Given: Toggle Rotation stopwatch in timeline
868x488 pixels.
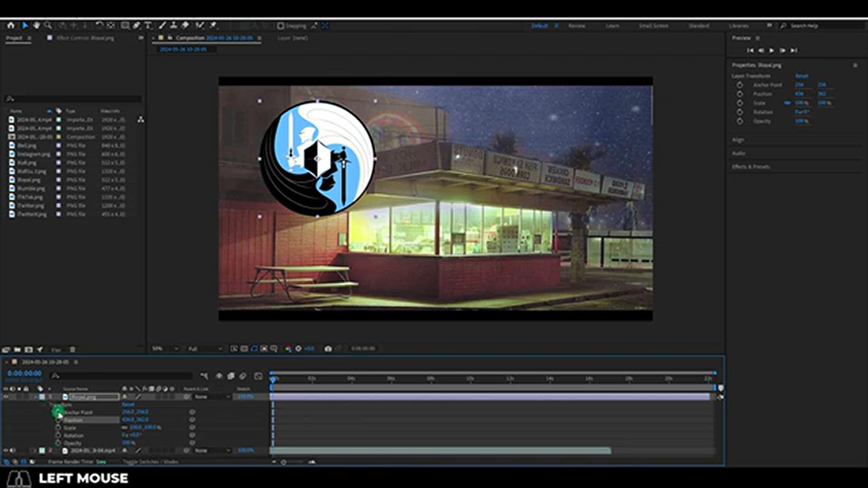Looking at the screenshot, I should pyautogui.click(x=58, y=435).
